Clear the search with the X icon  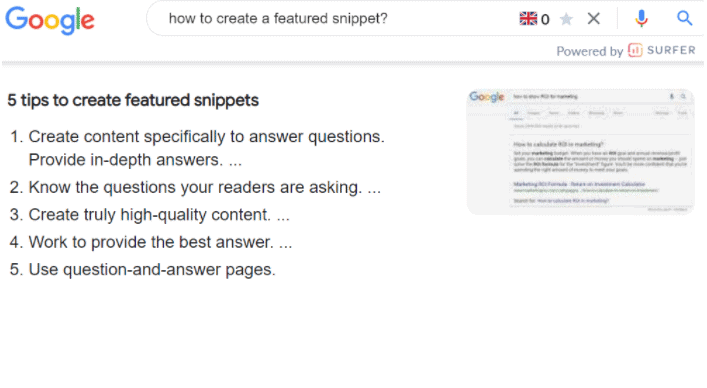(594, 18)
